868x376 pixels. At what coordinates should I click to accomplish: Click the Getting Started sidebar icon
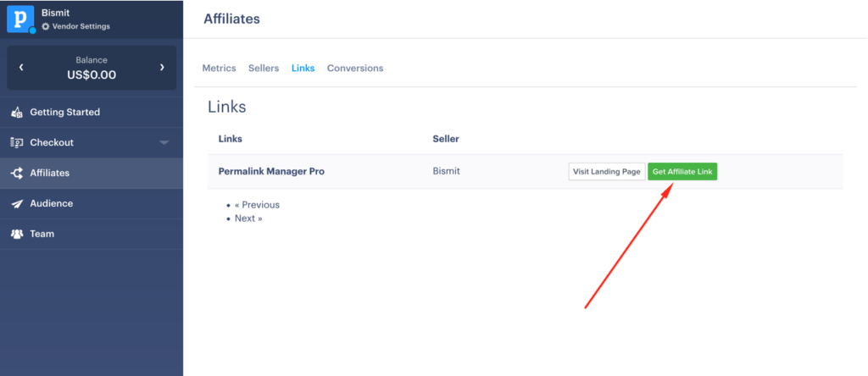pos(17,113)
